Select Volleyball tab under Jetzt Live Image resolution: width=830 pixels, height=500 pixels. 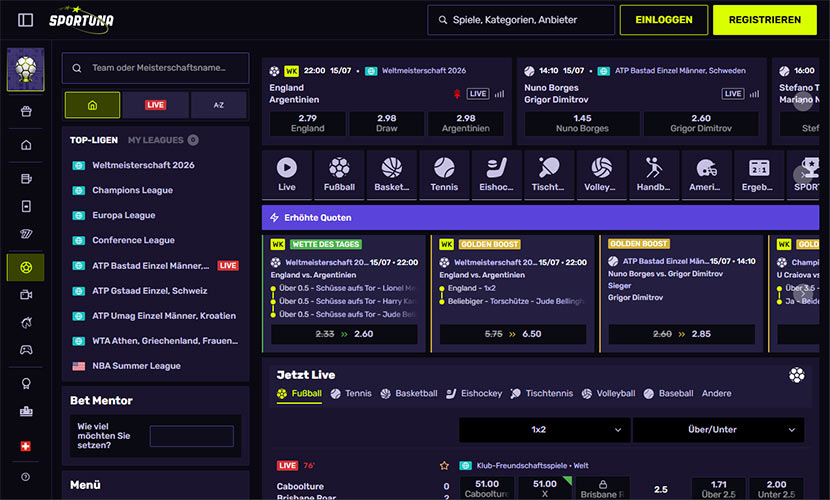(x=608, y=394)
